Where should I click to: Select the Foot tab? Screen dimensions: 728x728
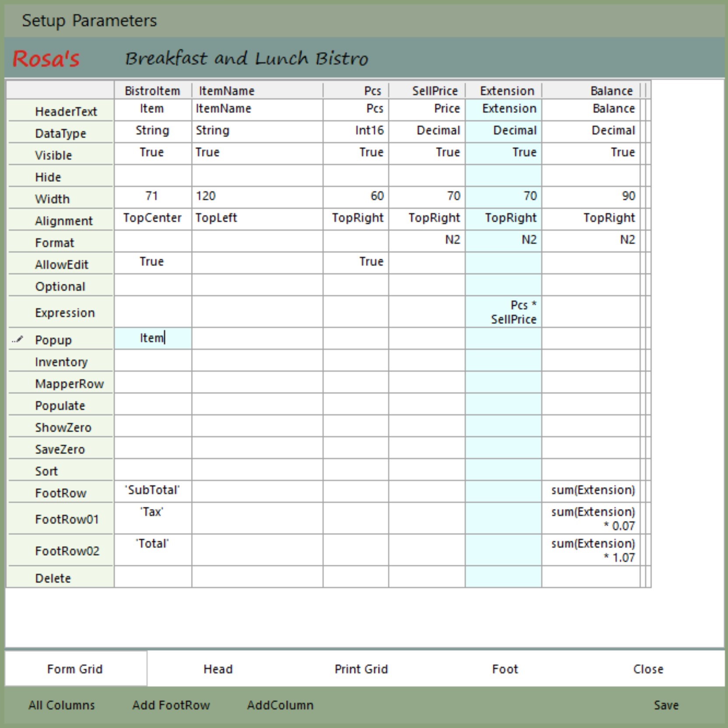pyautogui.click(x=505, y=669)
